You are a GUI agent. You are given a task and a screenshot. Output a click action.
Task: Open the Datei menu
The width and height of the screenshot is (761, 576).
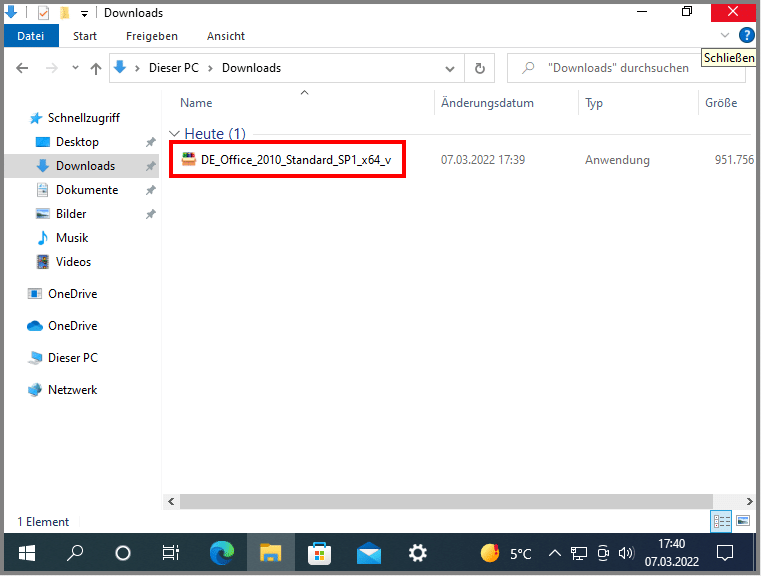pyautogui.click(x=31, y=36)
